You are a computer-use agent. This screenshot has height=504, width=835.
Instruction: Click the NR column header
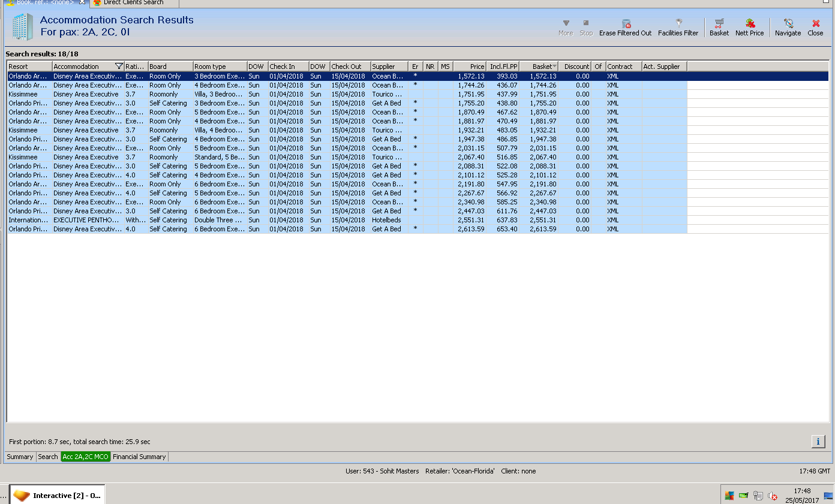click(431, 67)
